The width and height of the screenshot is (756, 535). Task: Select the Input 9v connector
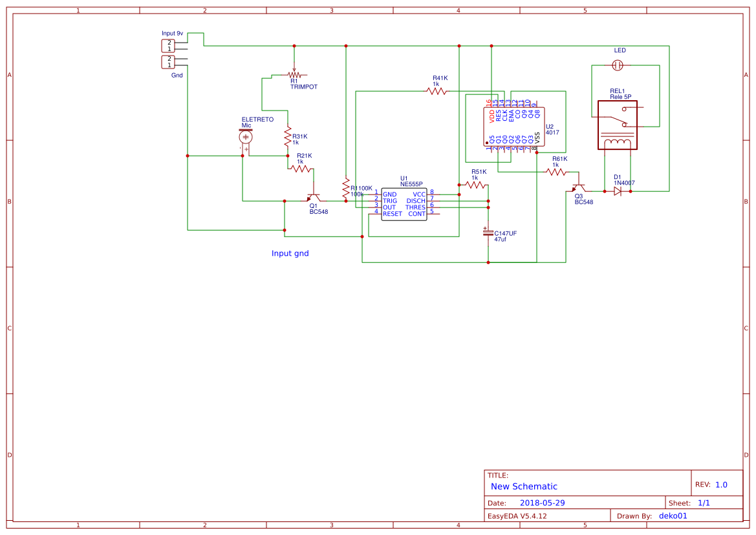pyautogui.click(x=168, y=46)
